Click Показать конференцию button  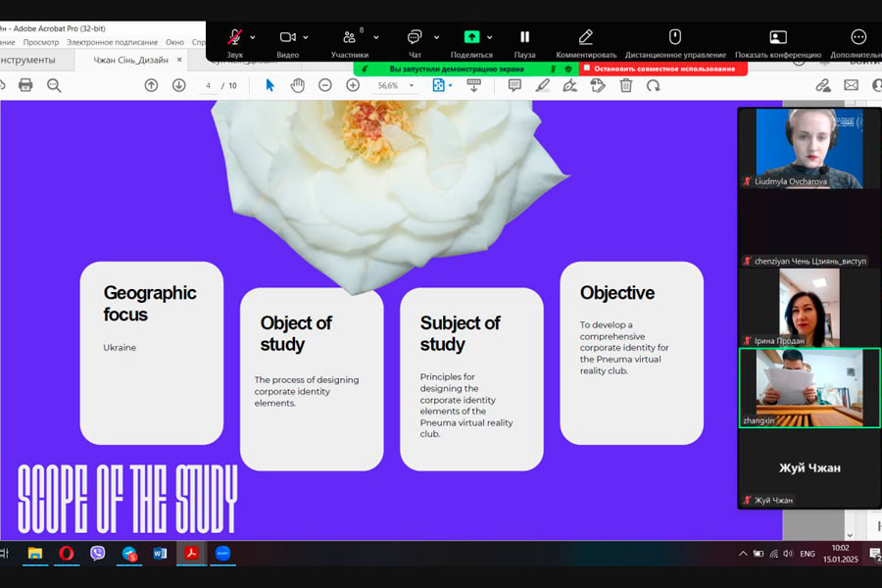point(778,37)
